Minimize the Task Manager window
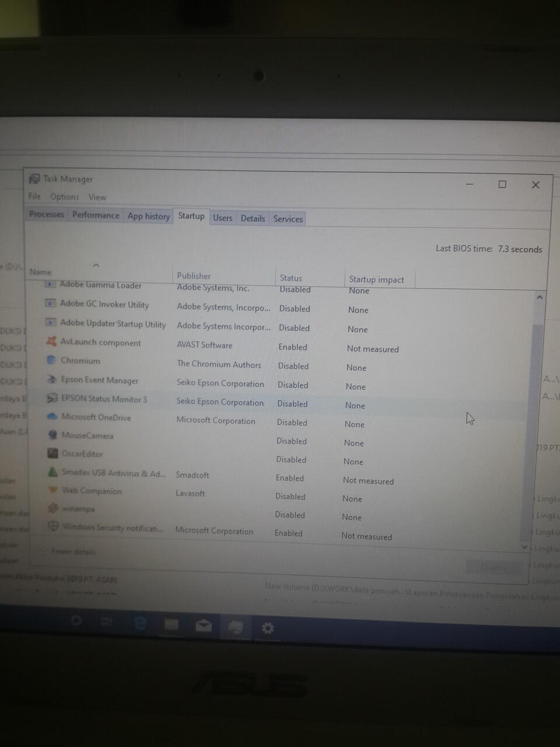Viewport: 560px width, 747px height. click(470, 183)
